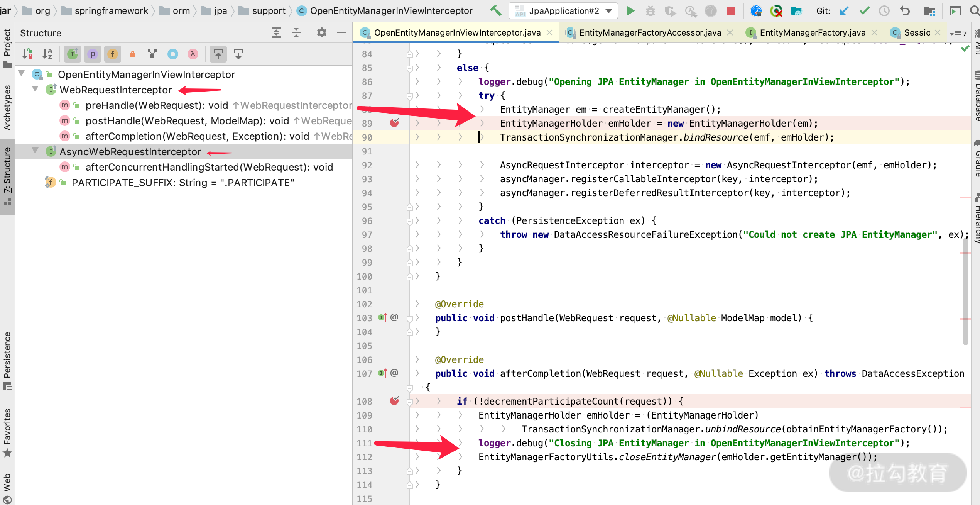Collapse the WebRequestInterceptor node in Structure
980x505 pixels.
(35, 89)
